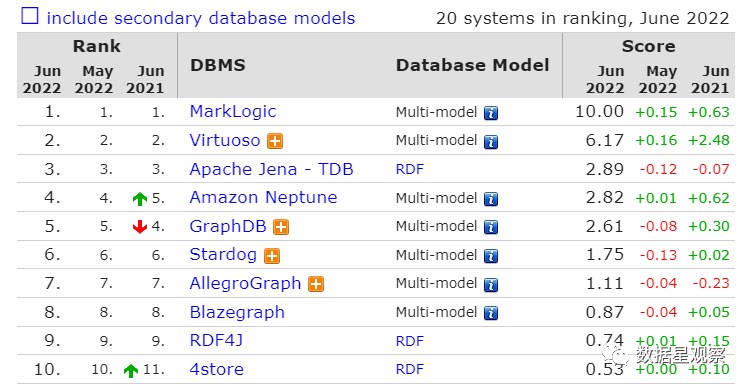Image resolution: width=749 pixels, height=387 pixels.
Task: Open the 4store DBMS link
Action: click(x=216, y=369)
